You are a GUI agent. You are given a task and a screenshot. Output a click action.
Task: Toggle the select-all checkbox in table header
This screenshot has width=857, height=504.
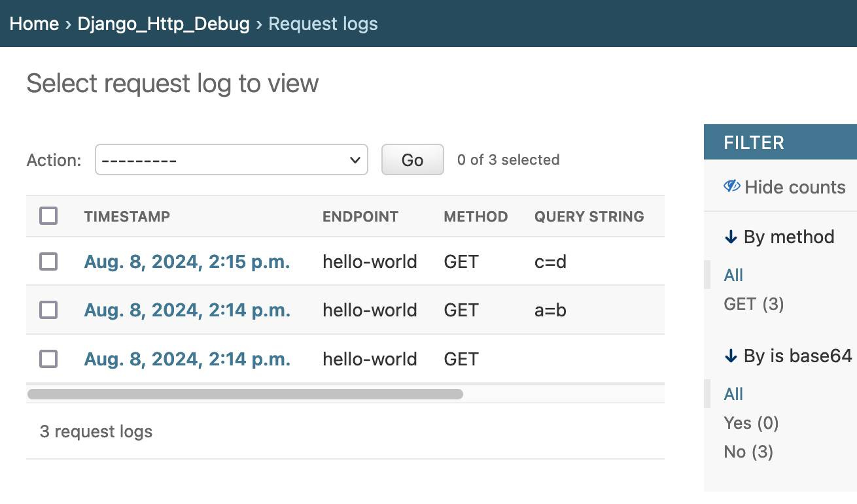pyautogui.click(x=48, y=216)
